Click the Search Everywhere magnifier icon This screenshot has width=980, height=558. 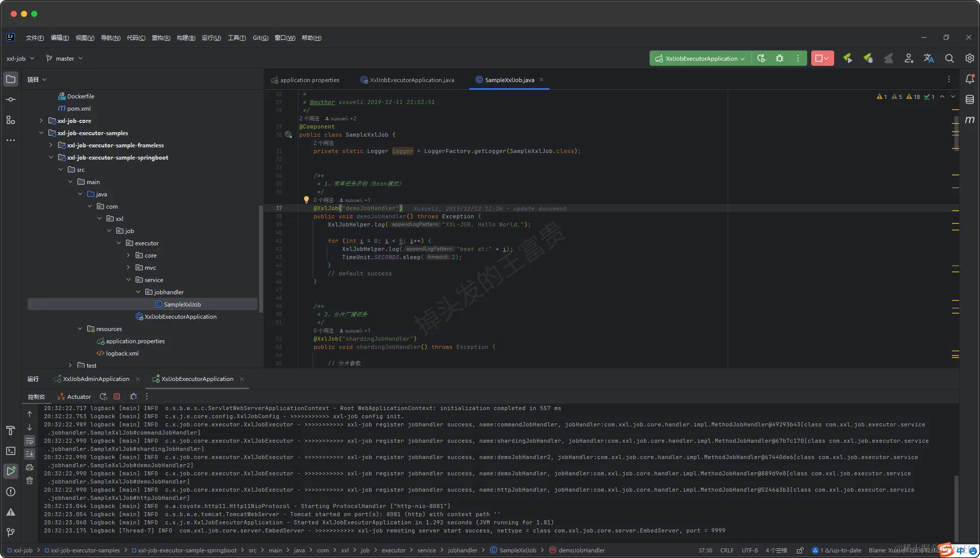[x=949, y=59]
